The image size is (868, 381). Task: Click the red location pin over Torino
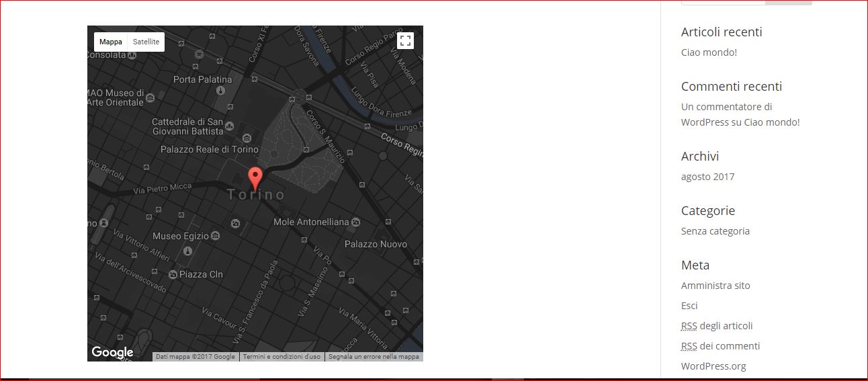click(x=255, y=179)
